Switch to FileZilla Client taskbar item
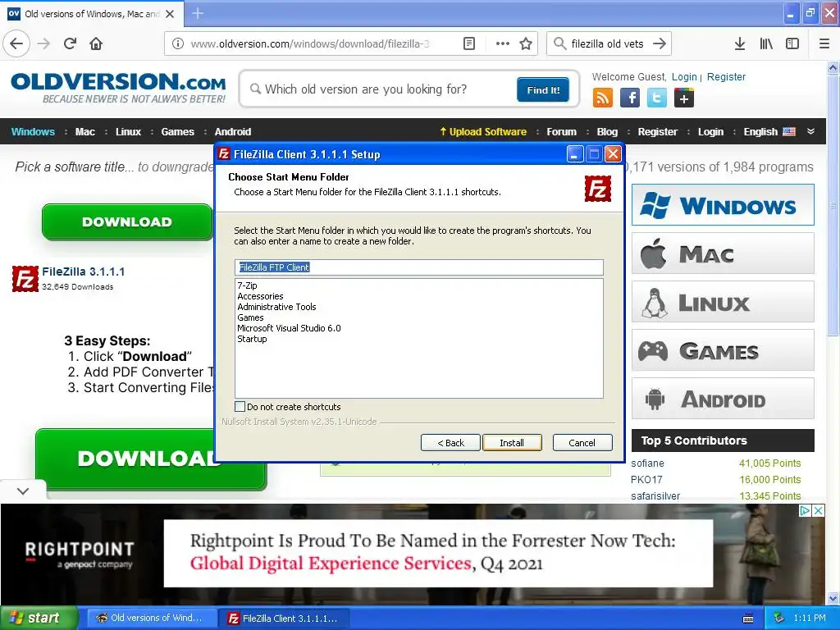Image resolution: width=840 pixels, height=630 pixels. click(285, 619)
